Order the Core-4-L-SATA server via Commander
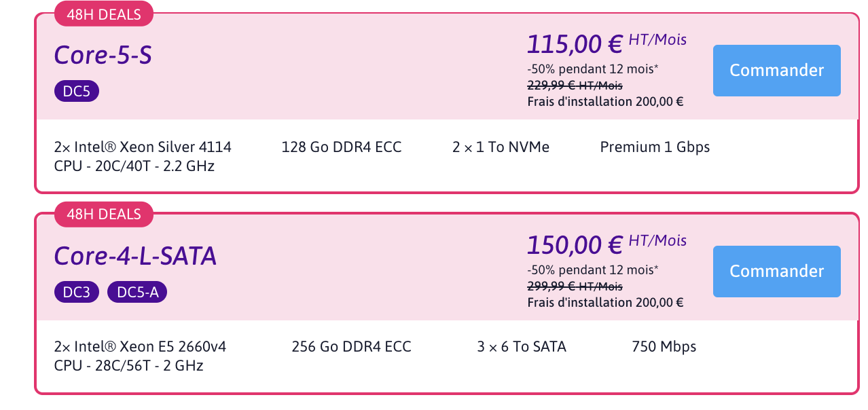This screenshot has height=410, width=868. coord(776,272)
